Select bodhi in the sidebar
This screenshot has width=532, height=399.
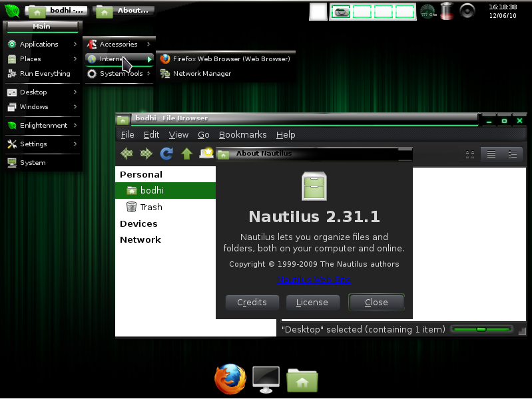(165, 190)
